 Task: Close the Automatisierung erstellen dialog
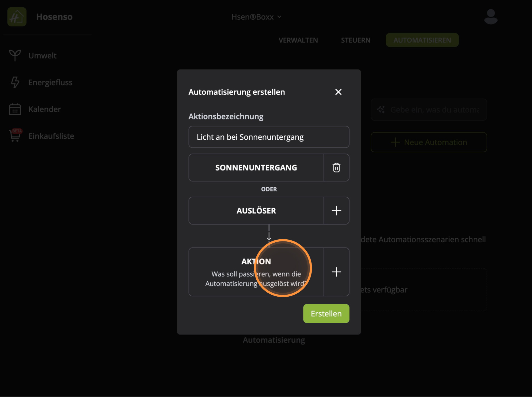point(338,92)
